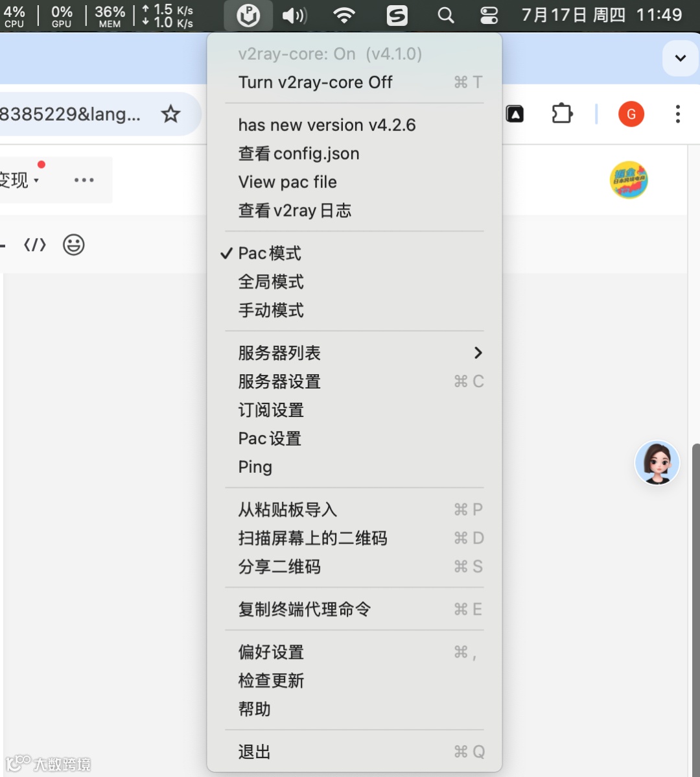Open the emoji picker icon
This screenshot has height=777, width=700.
(73, 245)
